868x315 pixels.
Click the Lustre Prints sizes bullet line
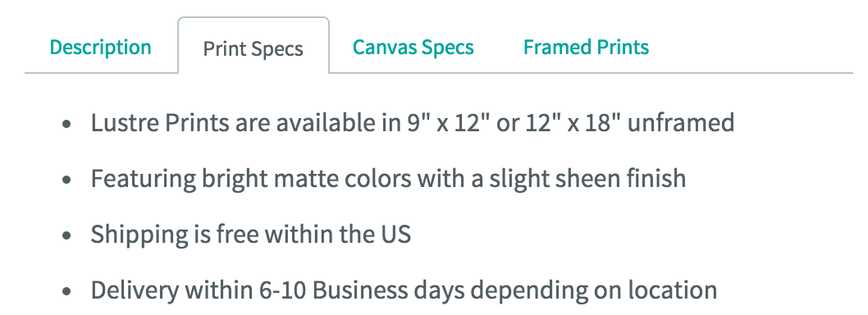(413, 122)
